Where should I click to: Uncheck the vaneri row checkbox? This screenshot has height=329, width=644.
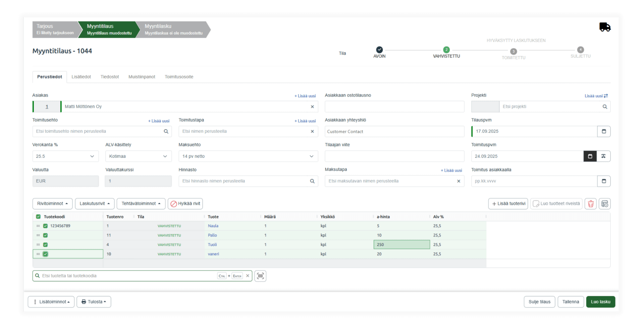45,254
